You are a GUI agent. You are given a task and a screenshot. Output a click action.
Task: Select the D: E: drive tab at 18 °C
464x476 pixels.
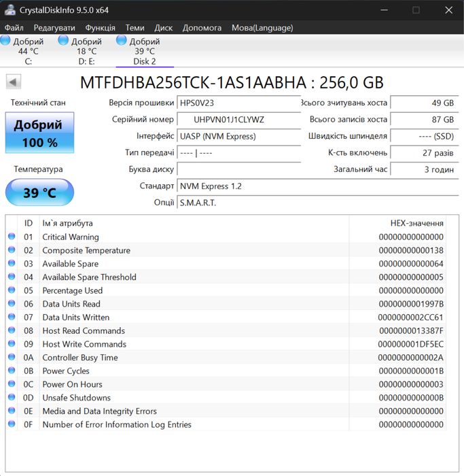(x=86, y=51)
